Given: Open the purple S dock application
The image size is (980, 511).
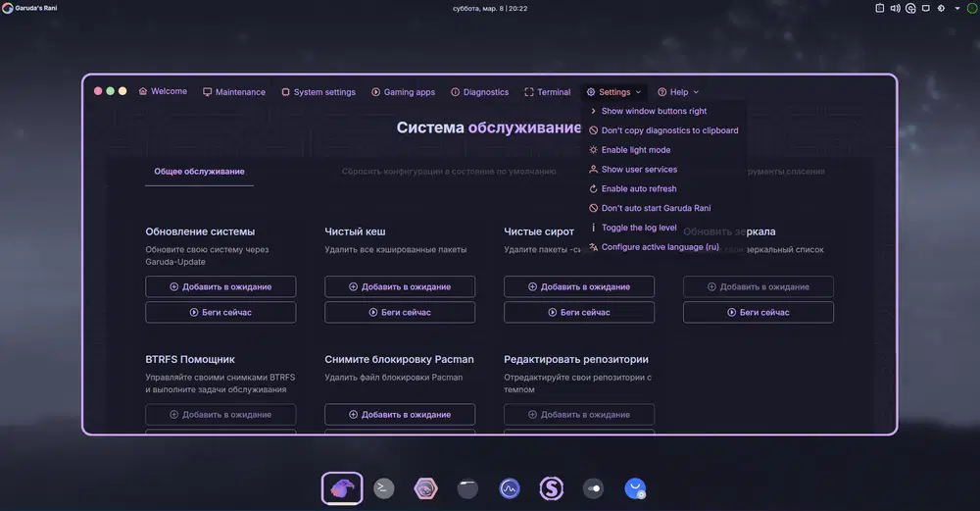Looking at the screenshot, I should click(x=551, y=488).
